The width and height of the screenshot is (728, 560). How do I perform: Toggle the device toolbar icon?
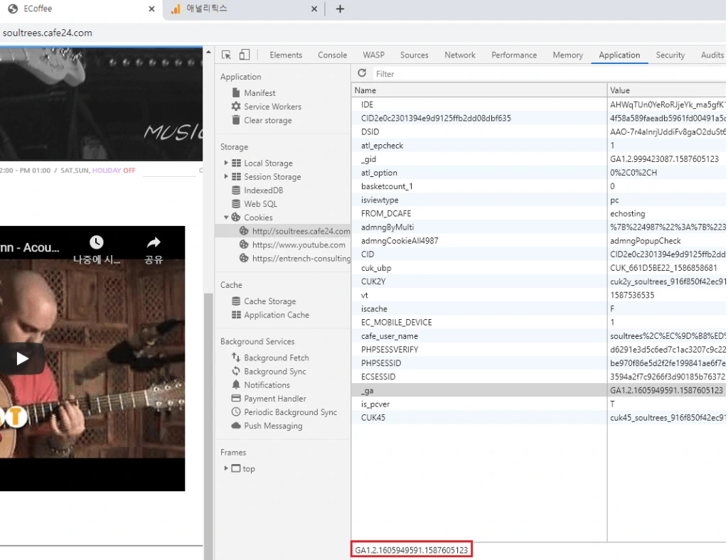(x=245, y=55)
